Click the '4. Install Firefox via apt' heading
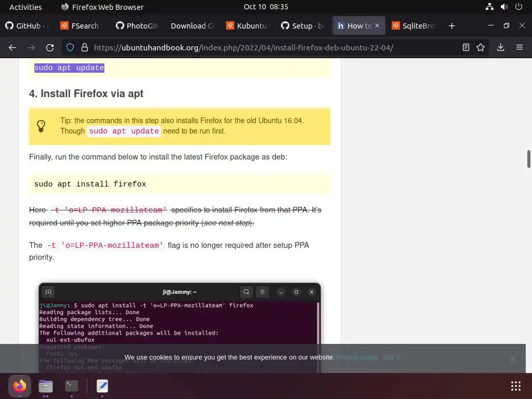Screen dimensions: 532x399 click(86, 94)
